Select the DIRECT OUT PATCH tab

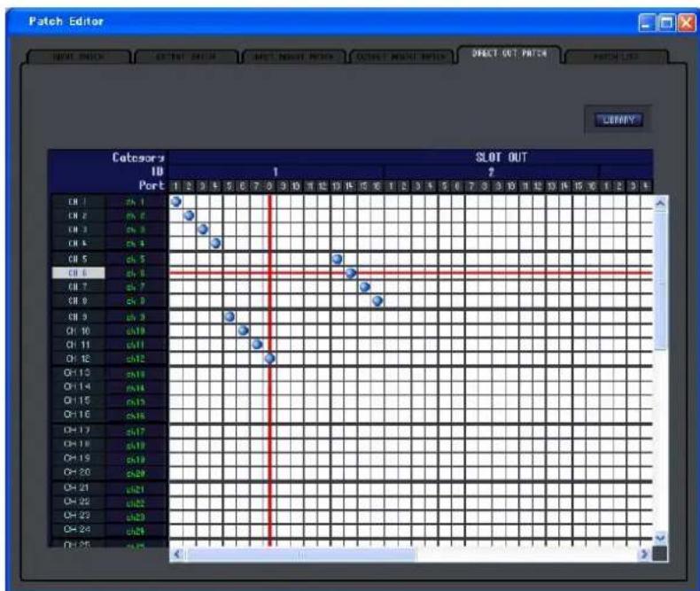click(x=509, y=54)
